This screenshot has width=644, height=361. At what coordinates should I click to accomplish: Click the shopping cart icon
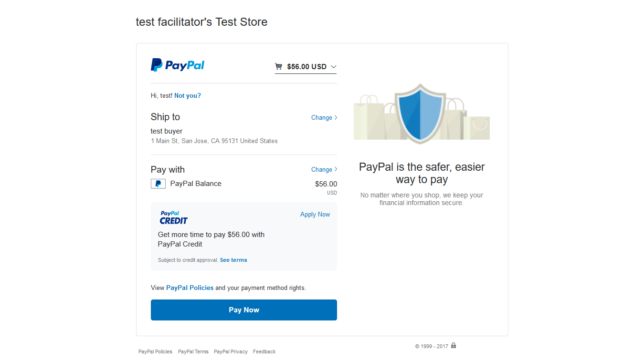pos(278,66)
